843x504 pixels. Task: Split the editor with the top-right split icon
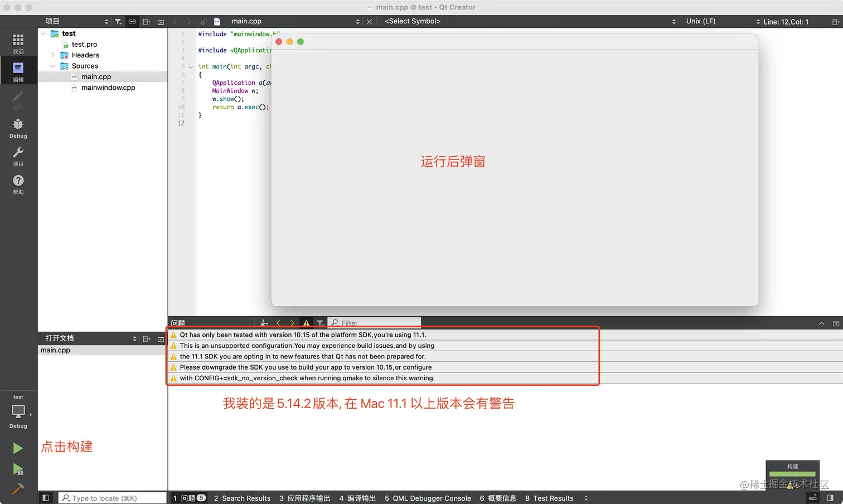[x=835, y=22]
